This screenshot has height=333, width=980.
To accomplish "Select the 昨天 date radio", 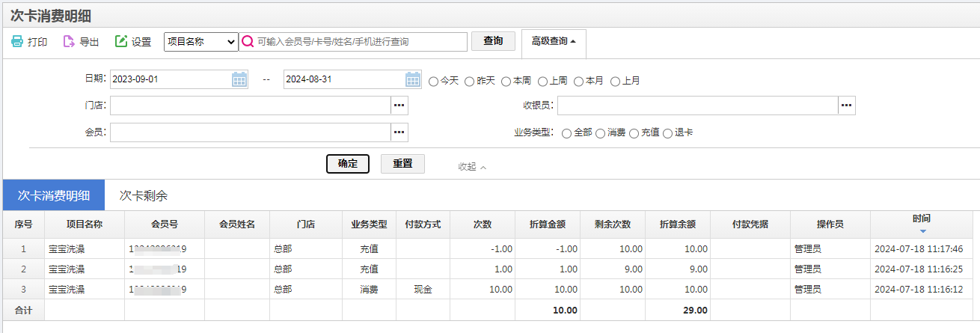I will (x=470, y=81).
